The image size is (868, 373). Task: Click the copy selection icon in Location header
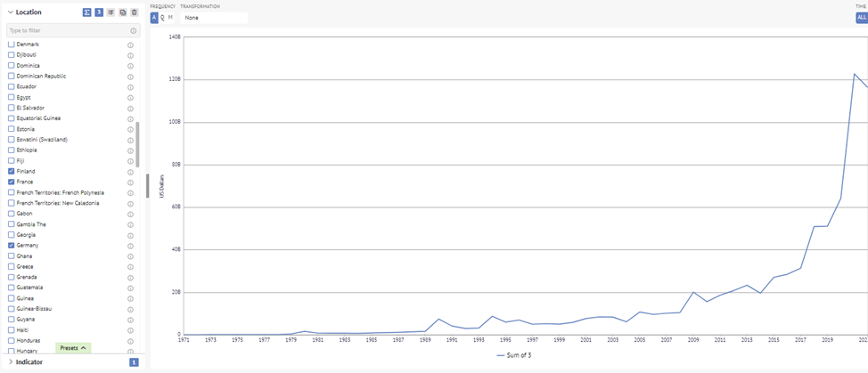tap(122, 12)
